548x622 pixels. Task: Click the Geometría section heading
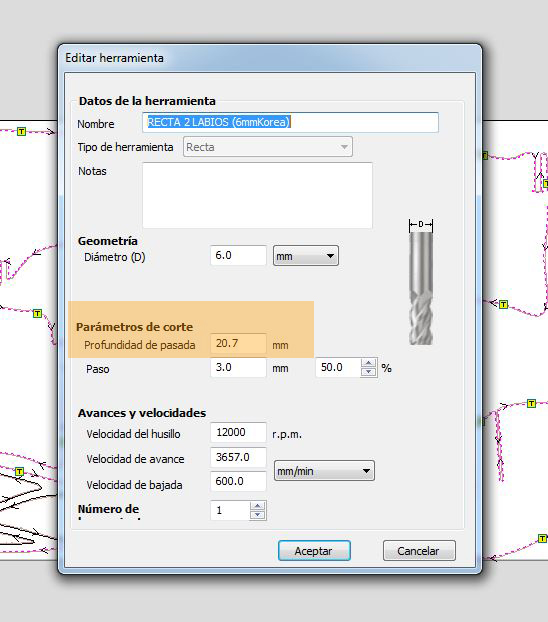pyautogui.click(x=108, y=241)
